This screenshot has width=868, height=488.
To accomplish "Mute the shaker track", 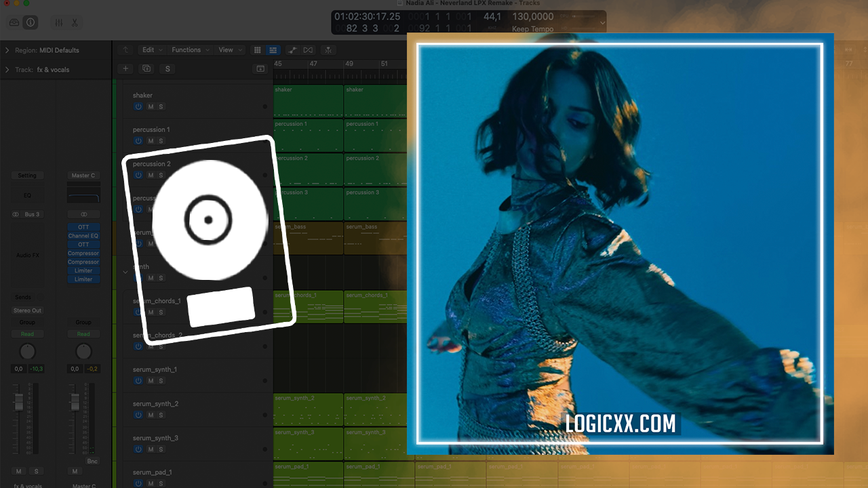I will tap(151, 106).
